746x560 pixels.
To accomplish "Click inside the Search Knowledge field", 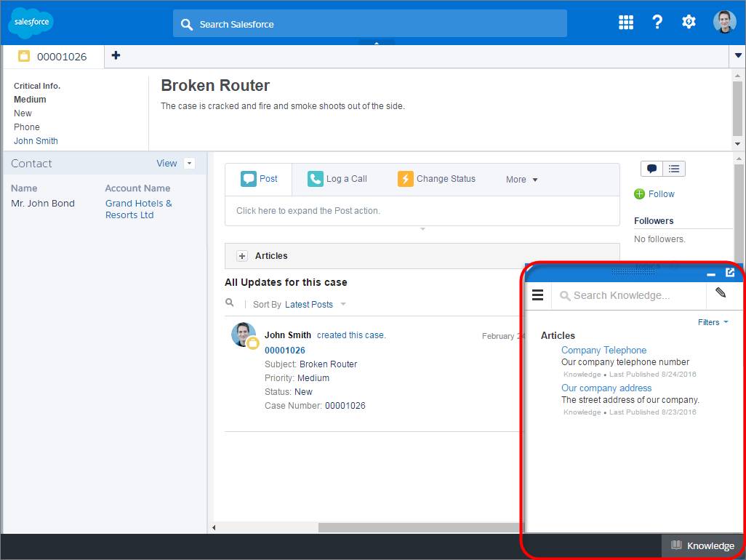I will 630,295.
